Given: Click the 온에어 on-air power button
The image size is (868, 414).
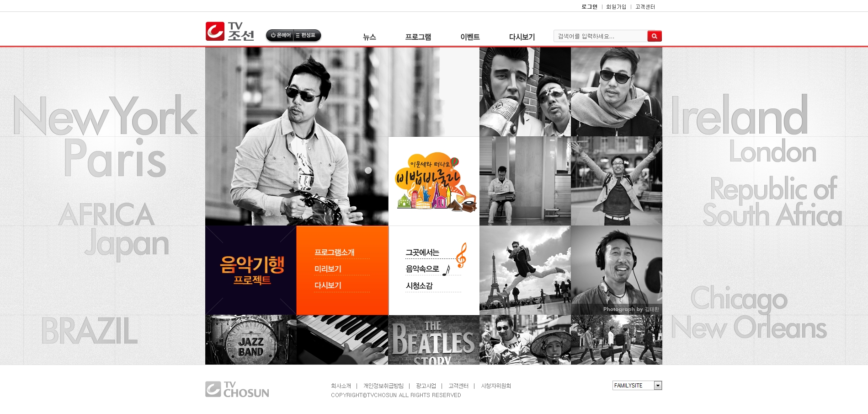Looking at the screenshot, I should (x=281, y=35).
